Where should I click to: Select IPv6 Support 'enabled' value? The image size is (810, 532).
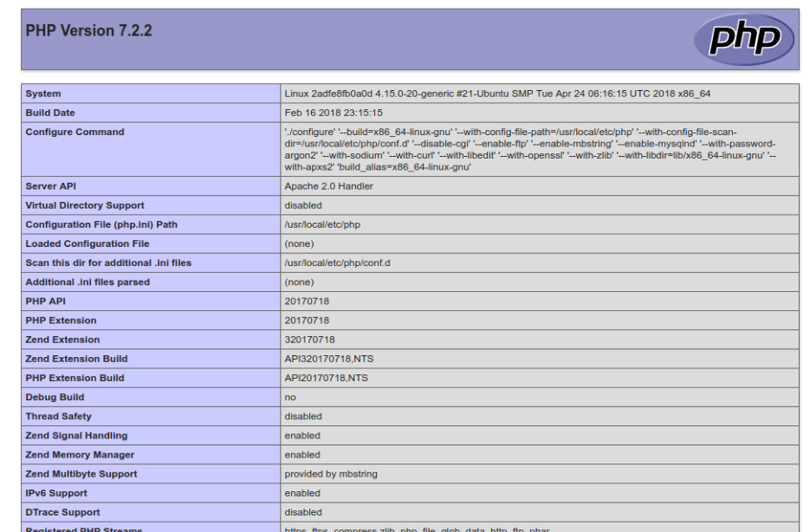[x=302, y=493]
